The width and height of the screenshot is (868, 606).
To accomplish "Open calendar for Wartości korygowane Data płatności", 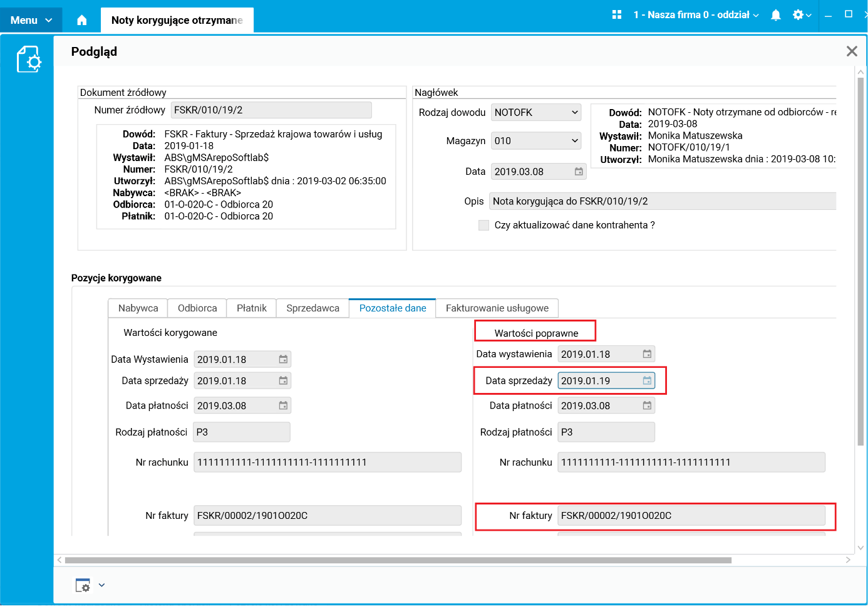I will pos(283,405).
